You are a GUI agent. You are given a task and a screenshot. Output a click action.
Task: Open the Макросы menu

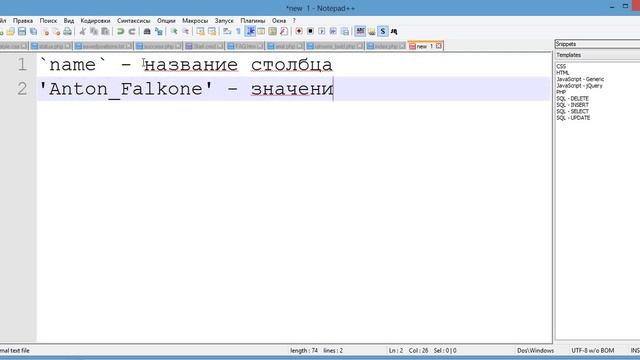coord(195,20)
